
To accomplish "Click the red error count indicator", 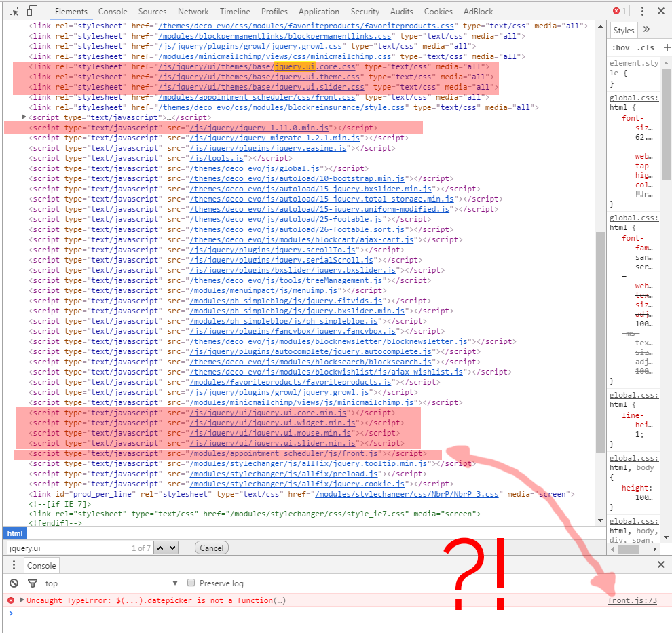I will coord(619,11).
